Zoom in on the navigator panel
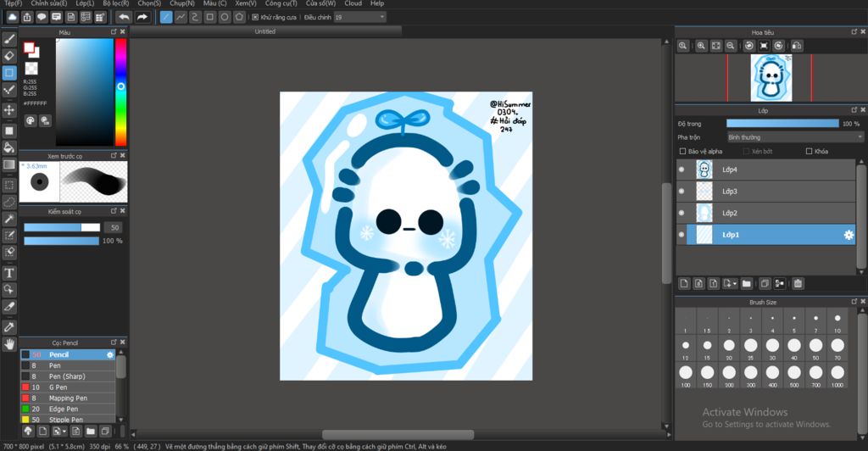 pos(701,46)
